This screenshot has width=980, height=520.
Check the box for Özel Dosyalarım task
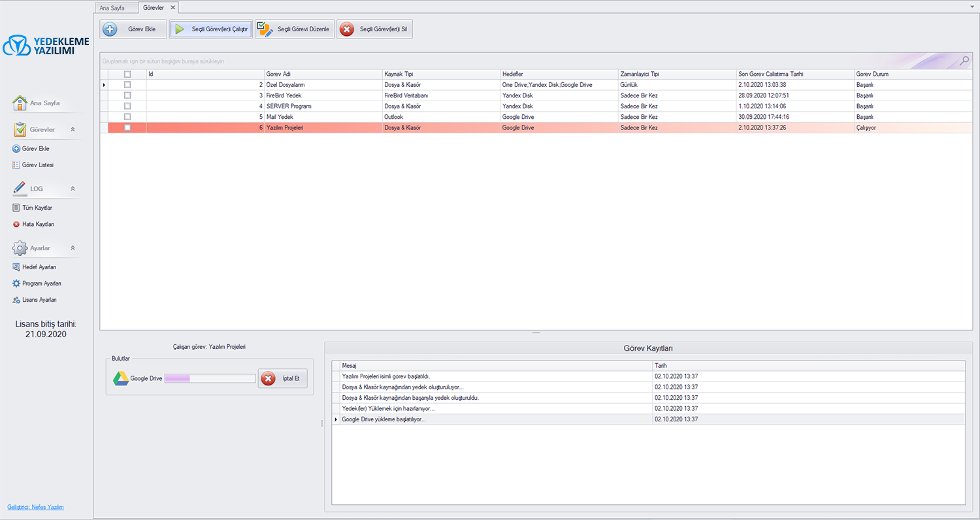click(x=127, y=85)
